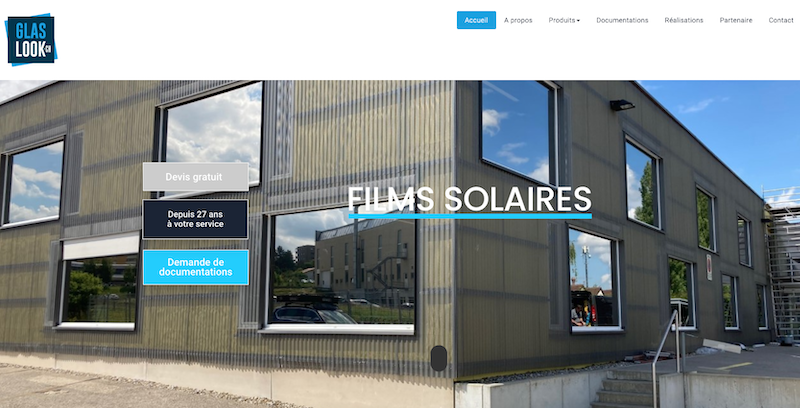
Task: Go to the Accueil page
Action: [476, 20]
